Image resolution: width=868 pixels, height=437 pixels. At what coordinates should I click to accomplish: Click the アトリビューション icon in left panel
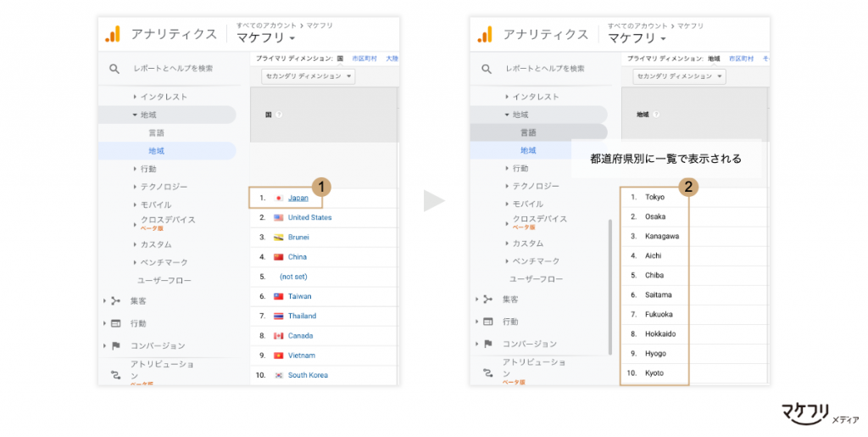tap(115, 373)
